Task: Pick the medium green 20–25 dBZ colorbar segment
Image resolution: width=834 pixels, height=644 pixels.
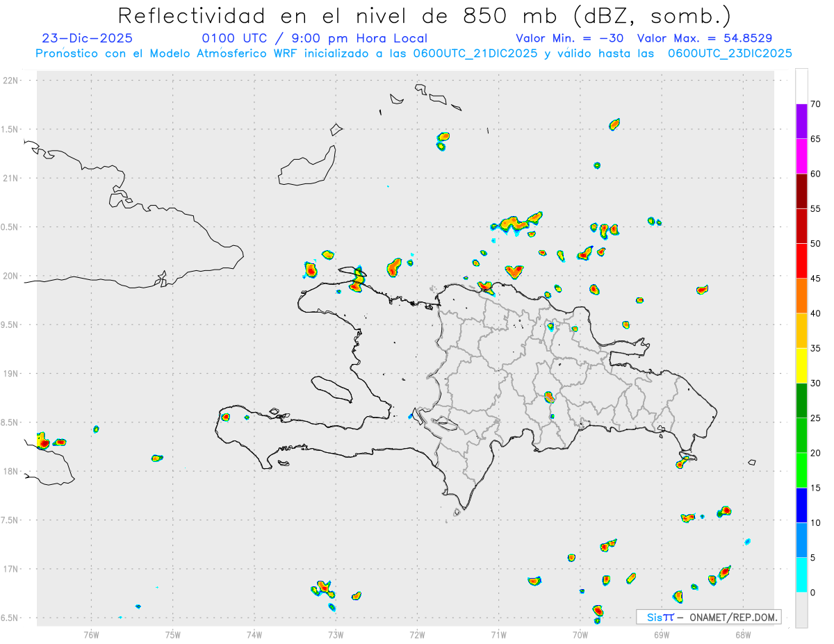Action: click(x=801, y=436)
